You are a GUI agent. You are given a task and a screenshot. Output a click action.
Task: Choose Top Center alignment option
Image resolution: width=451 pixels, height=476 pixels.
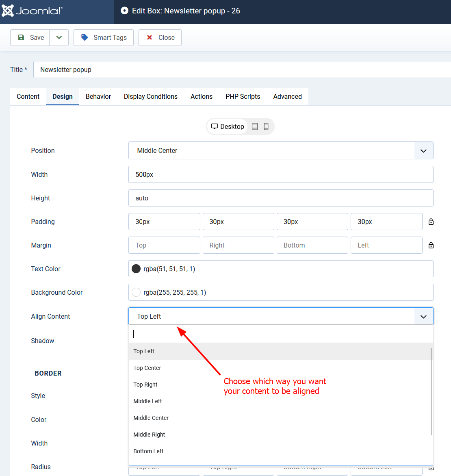(x=280, y=368)
